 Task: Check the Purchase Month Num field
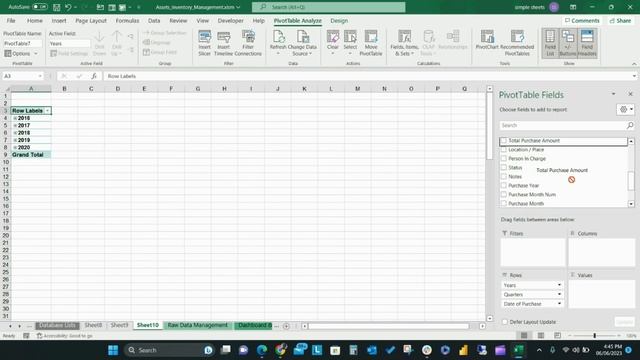point(503,194)
